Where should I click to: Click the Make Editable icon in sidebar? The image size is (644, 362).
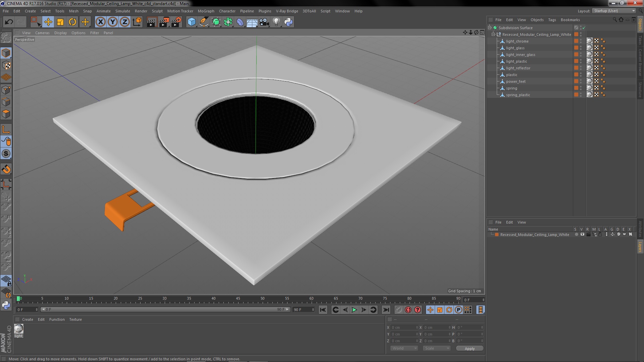point(6,38)
